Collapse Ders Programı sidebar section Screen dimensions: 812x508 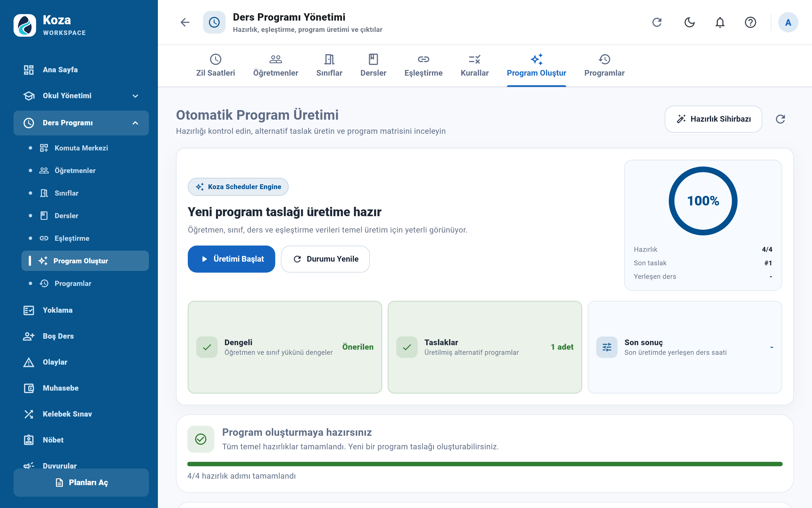tap(81, 123)
